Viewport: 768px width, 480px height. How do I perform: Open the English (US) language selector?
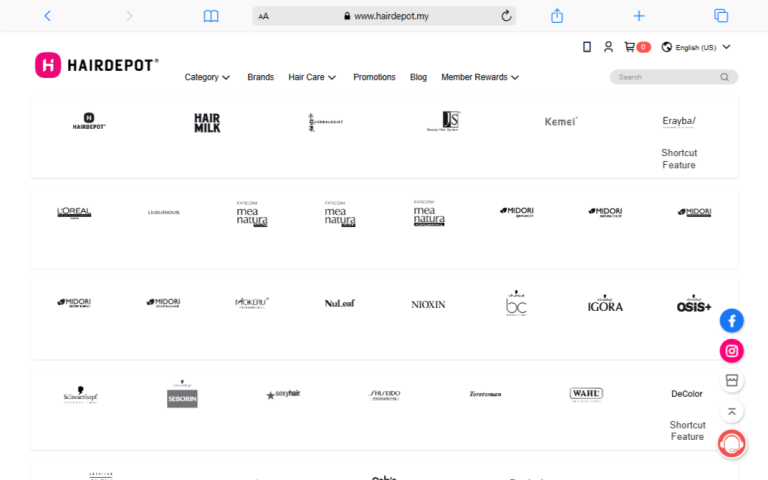(x=696, y=47)
